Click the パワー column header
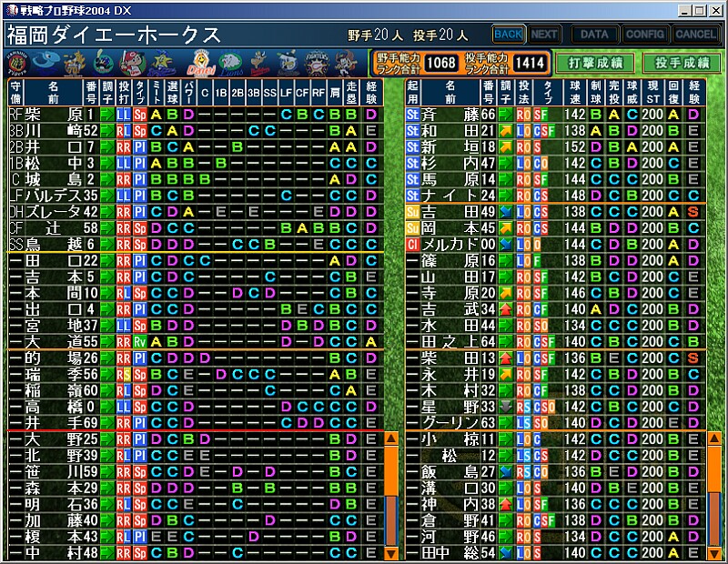 [188, 93]
